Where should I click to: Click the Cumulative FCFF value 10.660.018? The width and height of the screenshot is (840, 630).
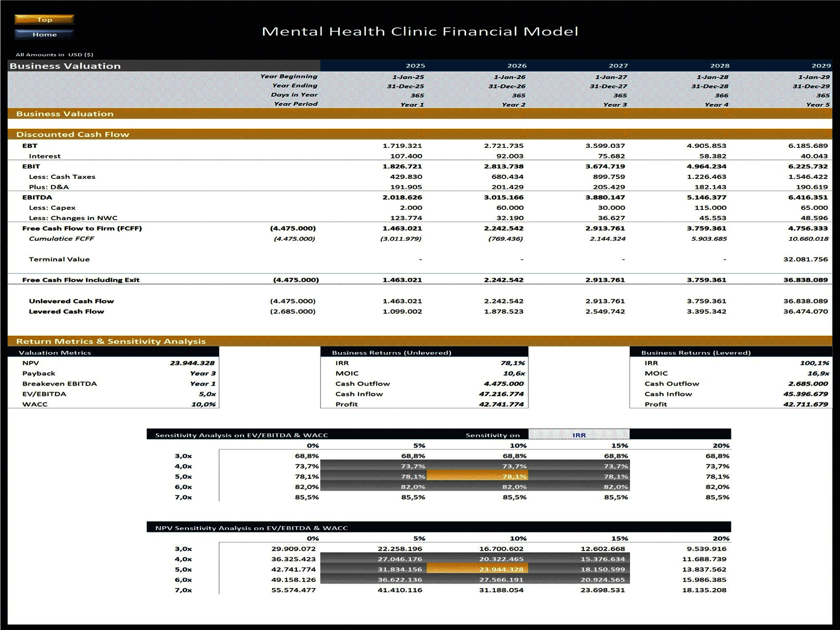(x=808, y=238)
